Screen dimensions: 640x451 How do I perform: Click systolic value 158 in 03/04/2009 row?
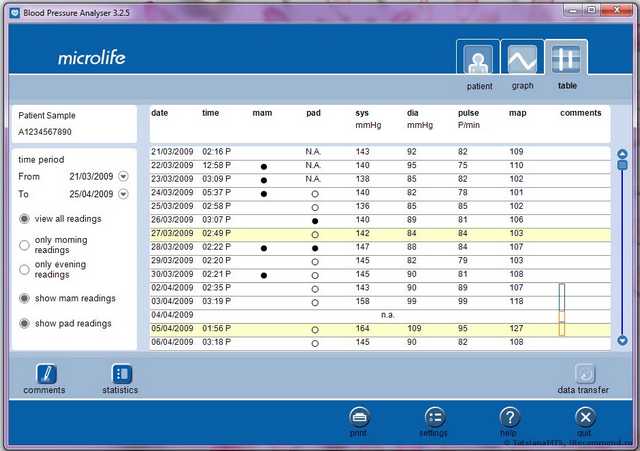(362, 301)
